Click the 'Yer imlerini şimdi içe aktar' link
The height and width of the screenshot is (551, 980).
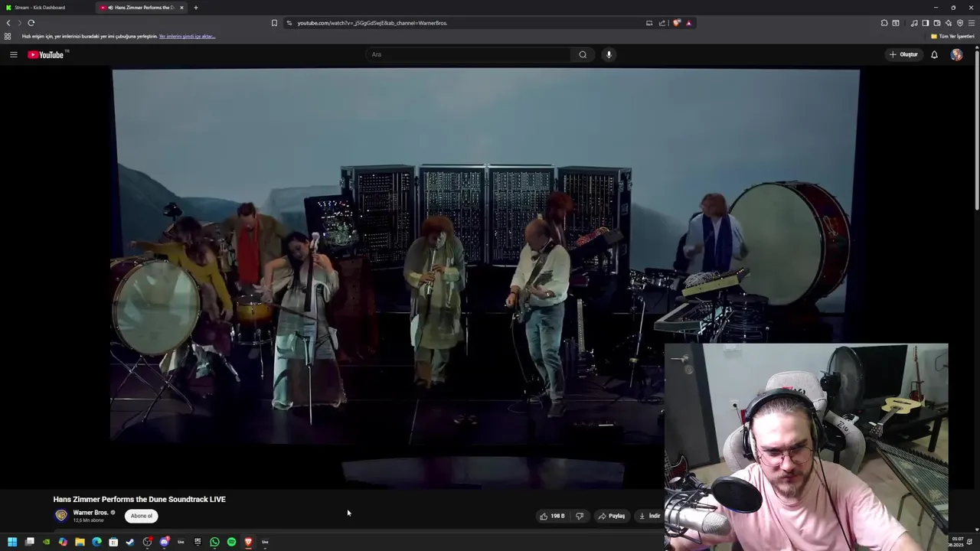pyautogui.click(x=187, y=36)
